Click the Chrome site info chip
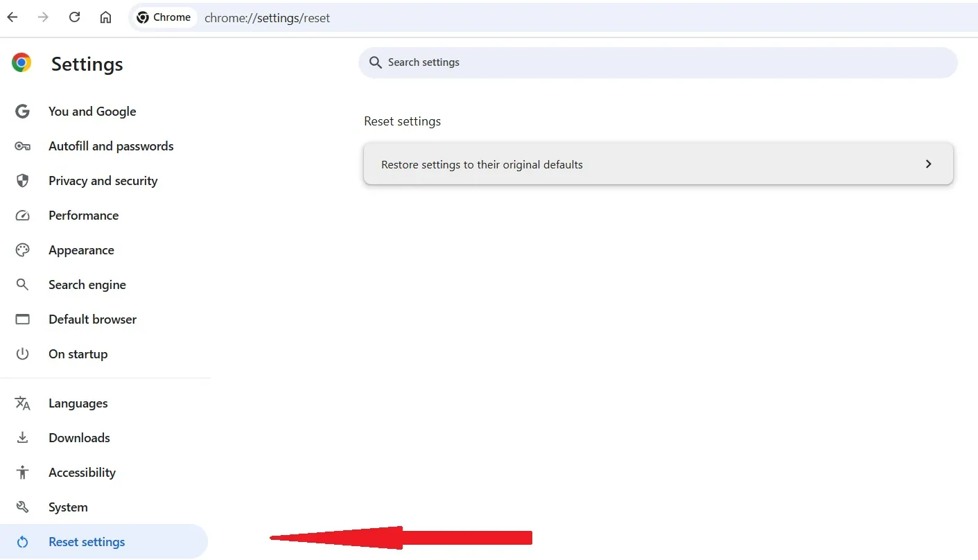This screenshot has height=560, width=978. point(164,17)
